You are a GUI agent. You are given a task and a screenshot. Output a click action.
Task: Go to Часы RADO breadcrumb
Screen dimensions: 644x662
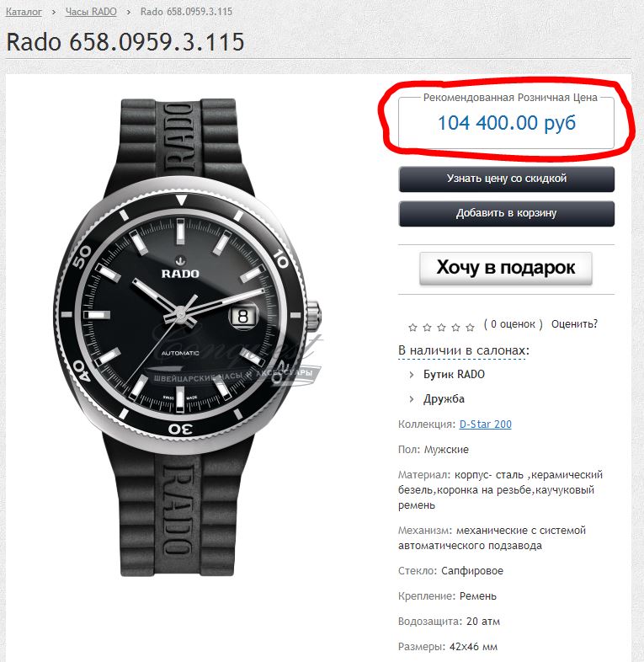pyautogui.click(x=91, y=12)
